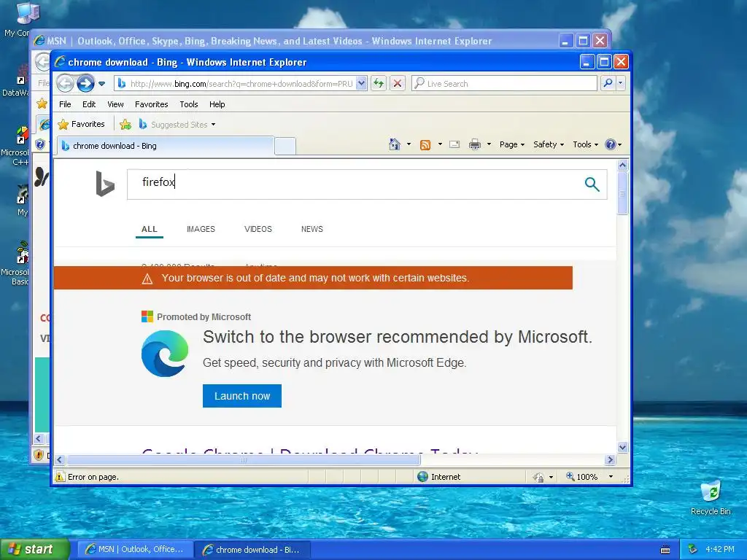747x560 pixels.
Task: Open the Tools menu in menu bar
Action: 189,104
